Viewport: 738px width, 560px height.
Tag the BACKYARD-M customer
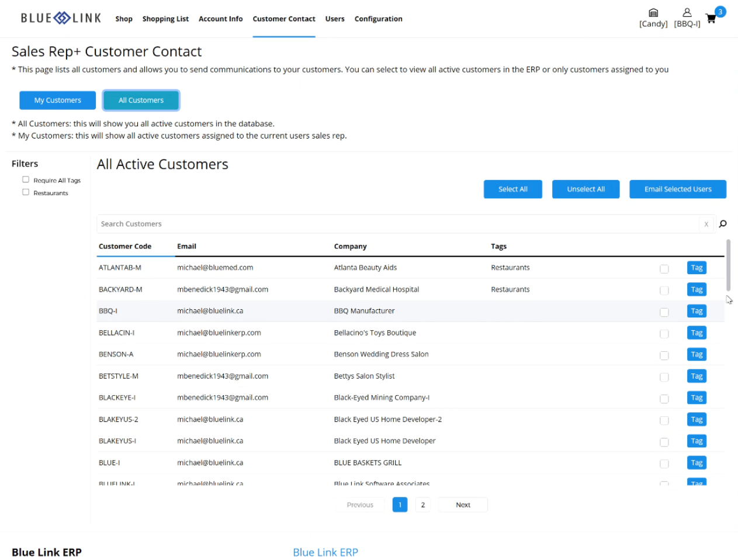697,289
